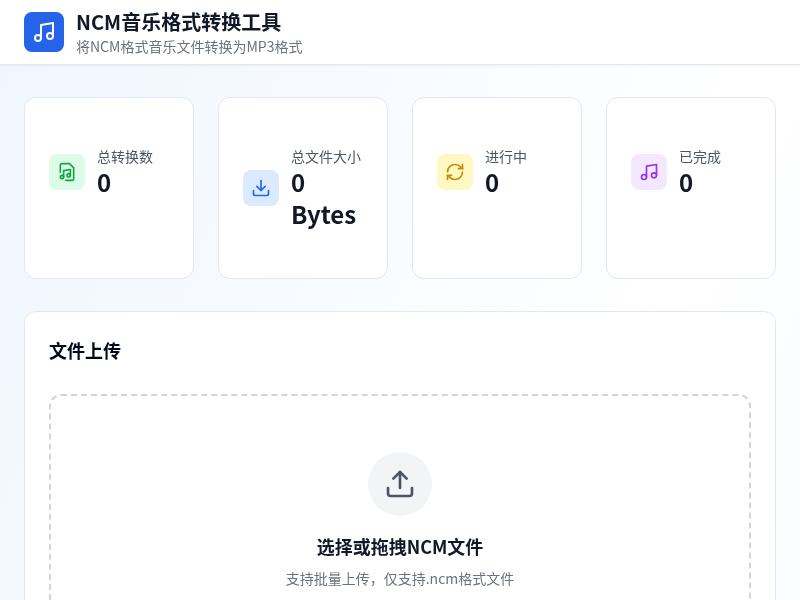Click the 0 value under 已完成
This screenshot has width=800, height=600.
pos(686,183)
